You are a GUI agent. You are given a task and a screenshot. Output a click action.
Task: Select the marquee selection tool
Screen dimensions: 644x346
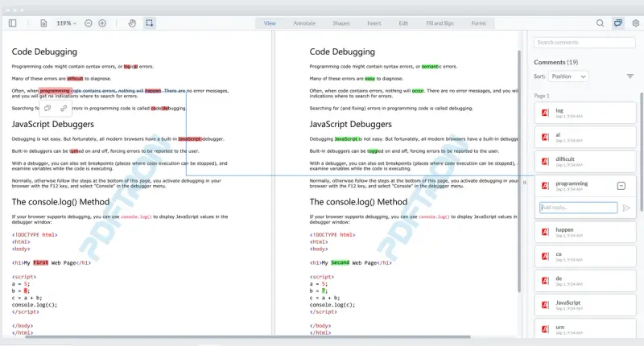[x=150, y=23]
